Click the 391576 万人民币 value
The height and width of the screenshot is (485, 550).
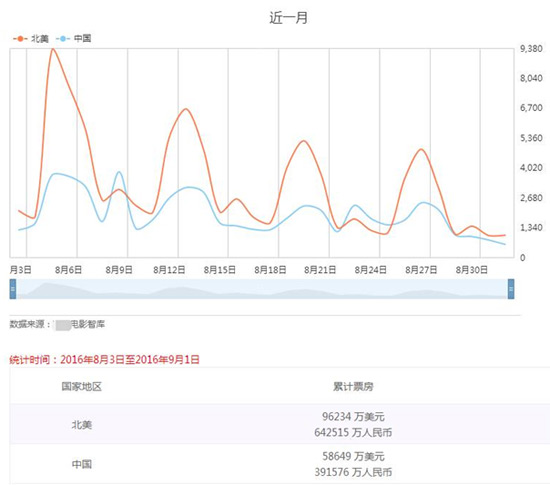click(x=353, y=472)
